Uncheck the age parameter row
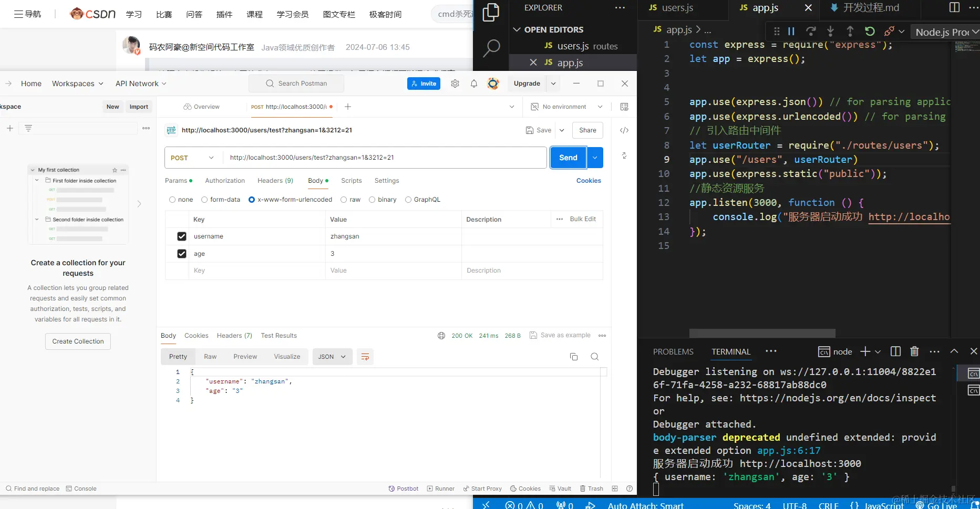 (x=182, y=254)
